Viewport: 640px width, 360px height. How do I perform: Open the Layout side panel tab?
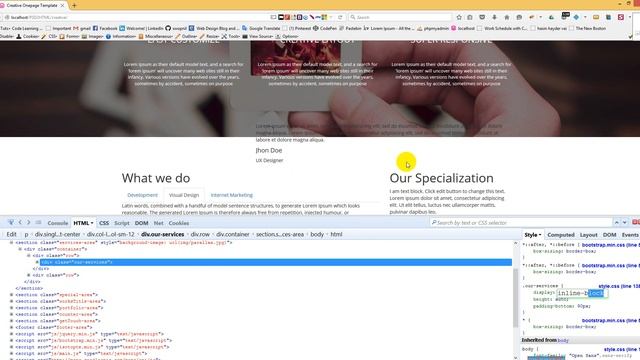coord(589,235)
